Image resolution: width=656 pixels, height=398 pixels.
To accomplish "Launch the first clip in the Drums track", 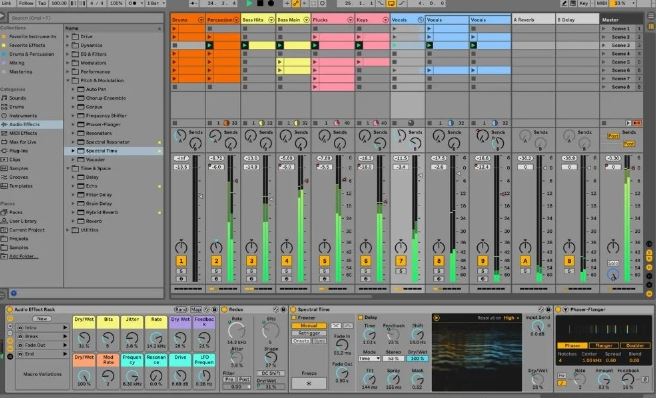I will click(174, 28).
